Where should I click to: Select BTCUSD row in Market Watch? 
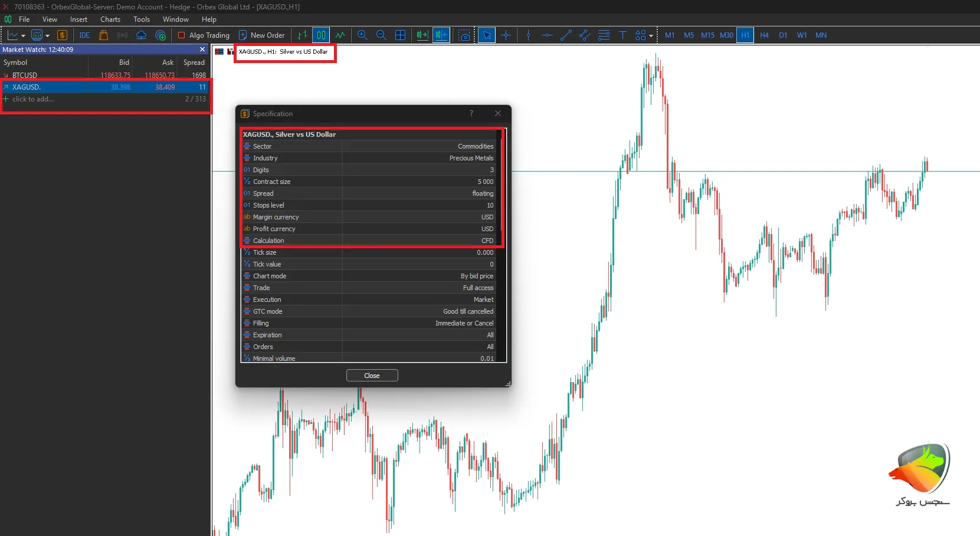pyautogui.click(x=25, y=75)
